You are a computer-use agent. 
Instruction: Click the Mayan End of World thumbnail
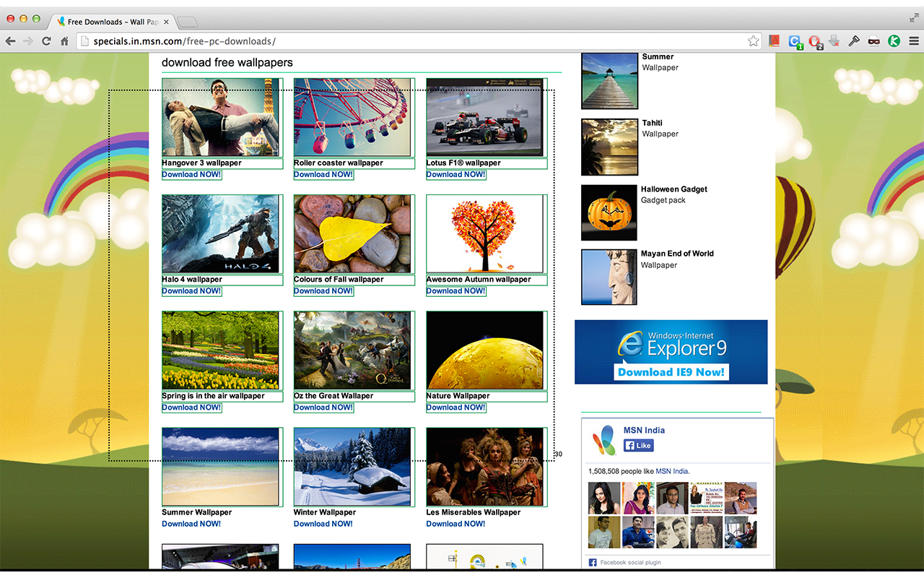[609, 277]
